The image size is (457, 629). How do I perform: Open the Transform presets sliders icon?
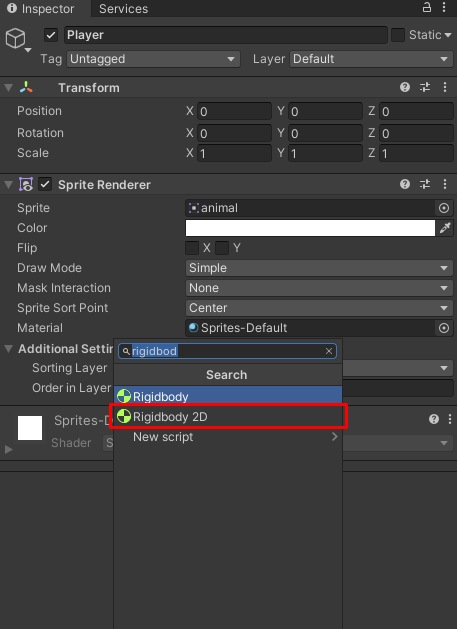coord(425,87)
